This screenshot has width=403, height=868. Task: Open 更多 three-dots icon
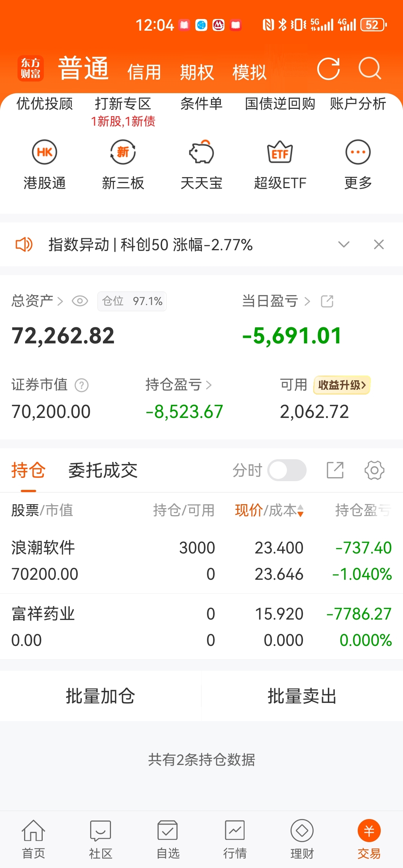pyautogui.click(x=358, y=152)
